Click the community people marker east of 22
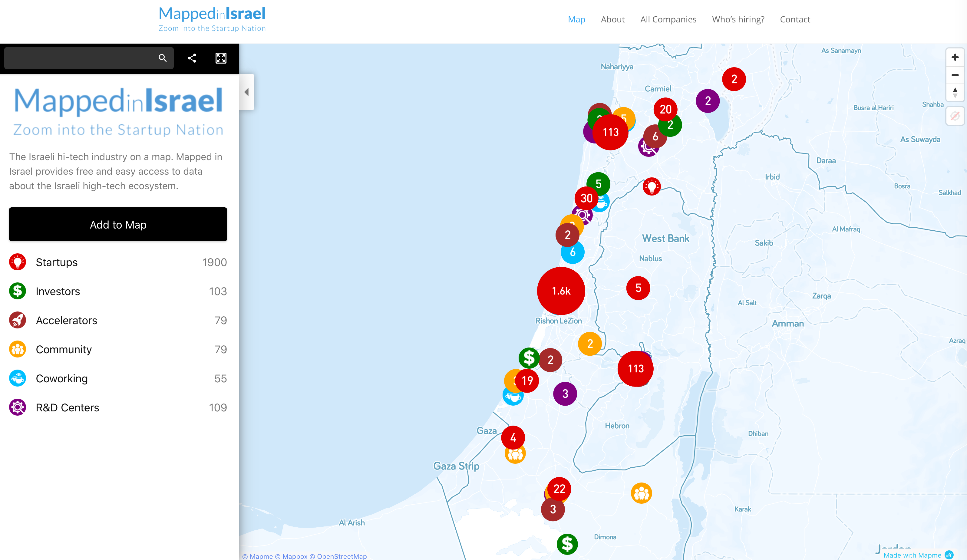 click(641, 493)
